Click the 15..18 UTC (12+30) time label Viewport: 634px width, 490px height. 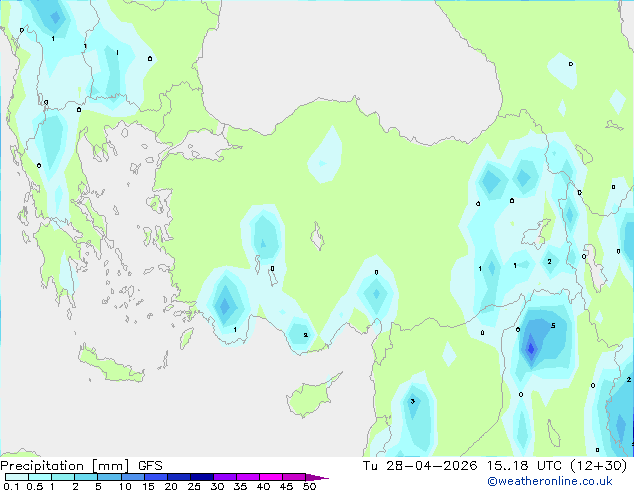[x=557, y=466]
